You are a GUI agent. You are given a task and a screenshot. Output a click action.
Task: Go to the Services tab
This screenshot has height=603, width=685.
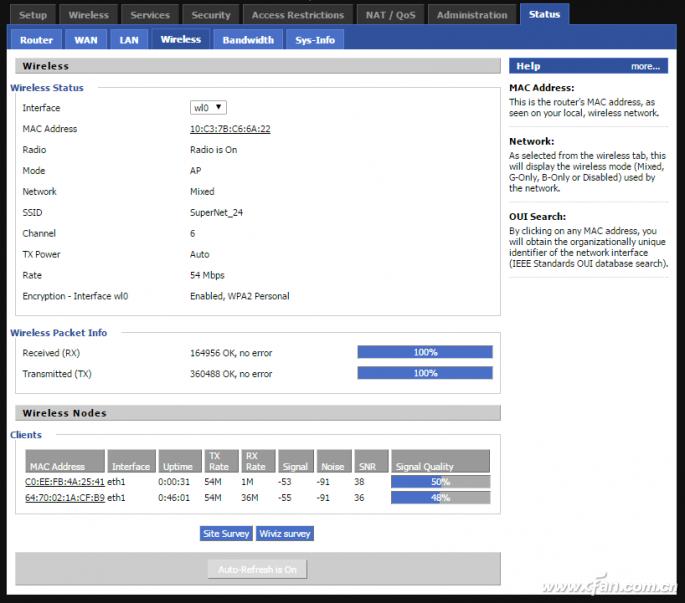point(150,15)
